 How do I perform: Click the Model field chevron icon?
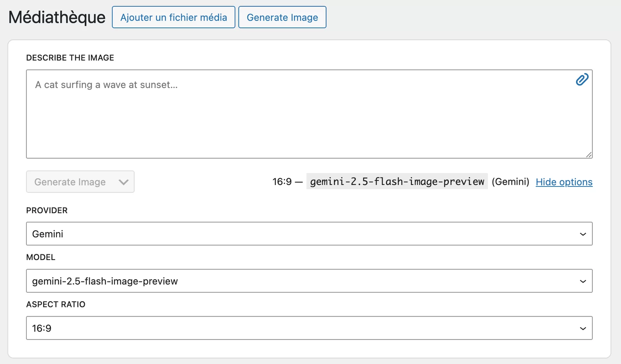[x=582, y=281]
